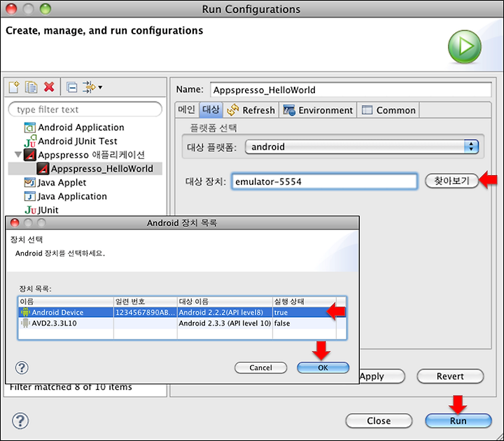Open the 대상 플랫폼 android dropdown
Image resolution: width=504 pixels, height=441 pixels.
(362, 147)
